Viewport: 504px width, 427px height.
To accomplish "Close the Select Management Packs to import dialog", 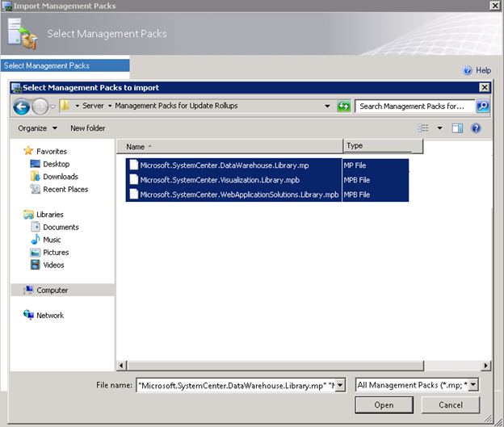I will pyautogui.click(x=485, y=87).
